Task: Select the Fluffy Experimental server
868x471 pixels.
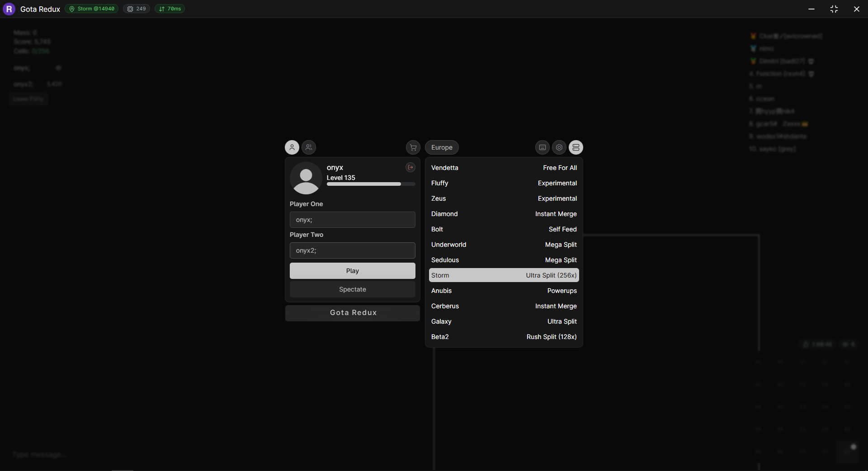Action: (x=504, y=183)
